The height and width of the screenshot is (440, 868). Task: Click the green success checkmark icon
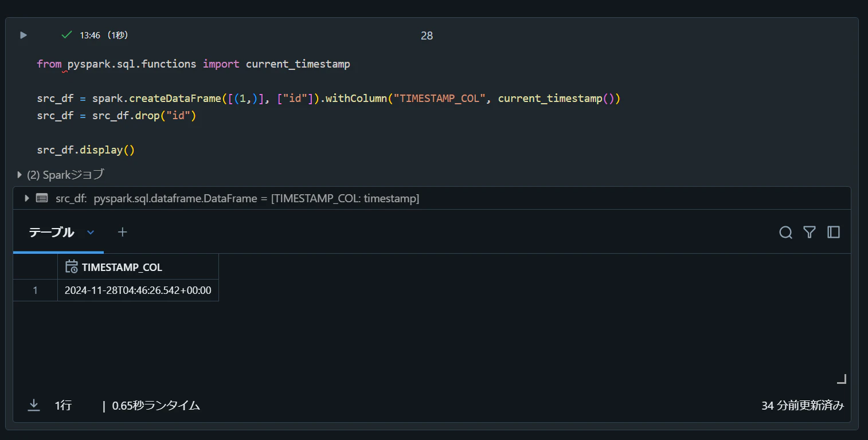[x=67, y=35]
